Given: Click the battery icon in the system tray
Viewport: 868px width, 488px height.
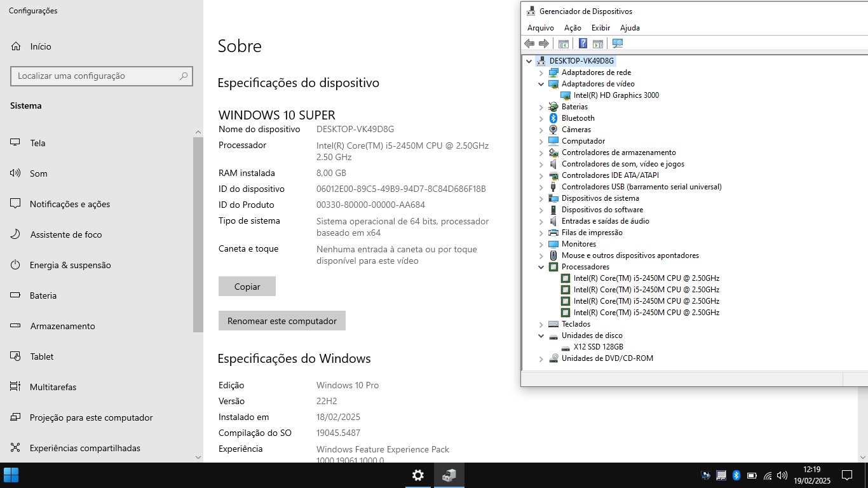Looking at the screenshot, I should [x=752, y=475].
